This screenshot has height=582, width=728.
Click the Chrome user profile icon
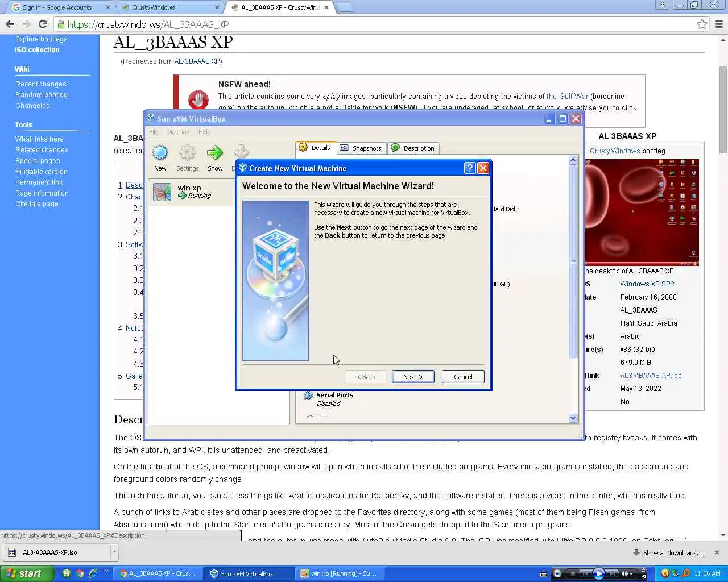click(x=663, y=5)
